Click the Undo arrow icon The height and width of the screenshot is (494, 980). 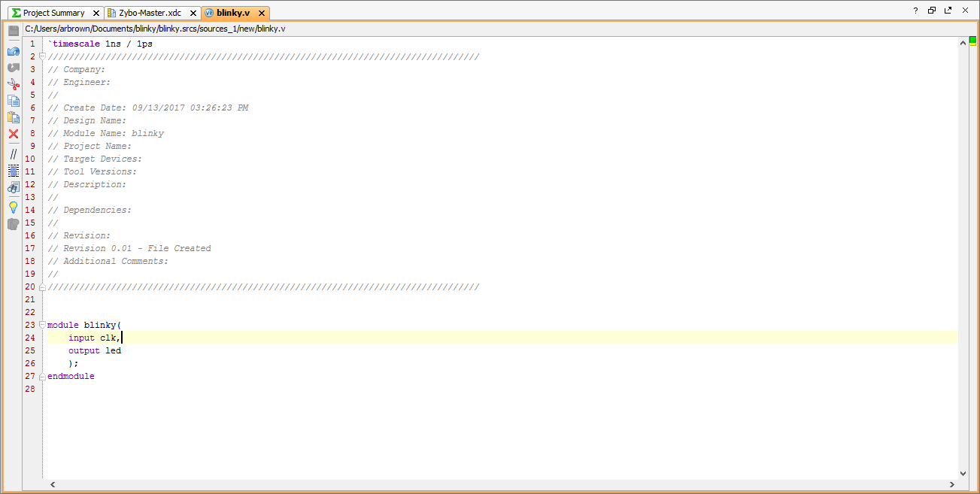click(13, 51)
